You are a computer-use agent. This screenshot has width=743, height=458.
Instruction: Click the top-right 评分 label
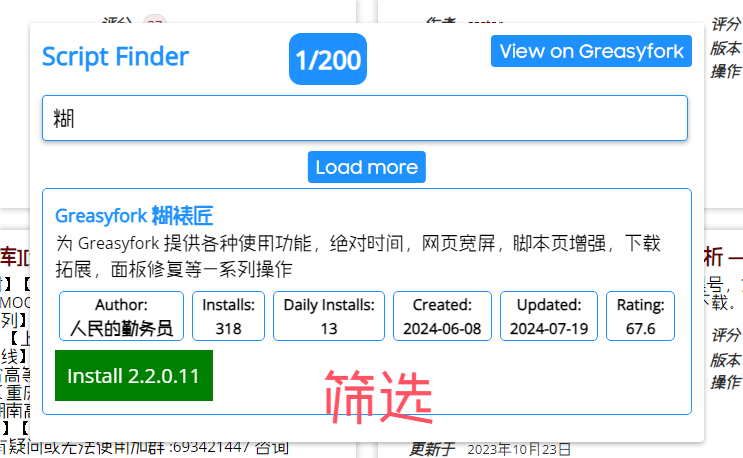click(726, 24)
